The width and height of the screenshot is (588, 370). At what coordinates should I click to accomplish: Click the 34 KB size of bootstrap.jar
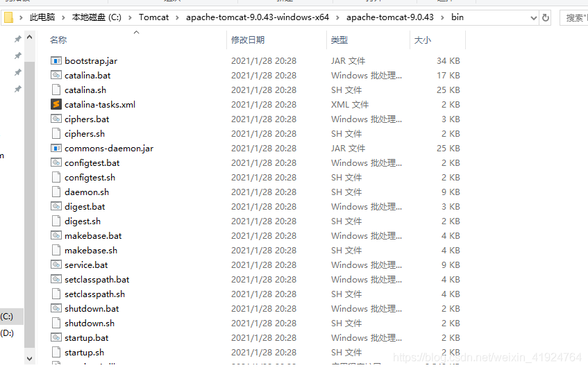[448, 60]
